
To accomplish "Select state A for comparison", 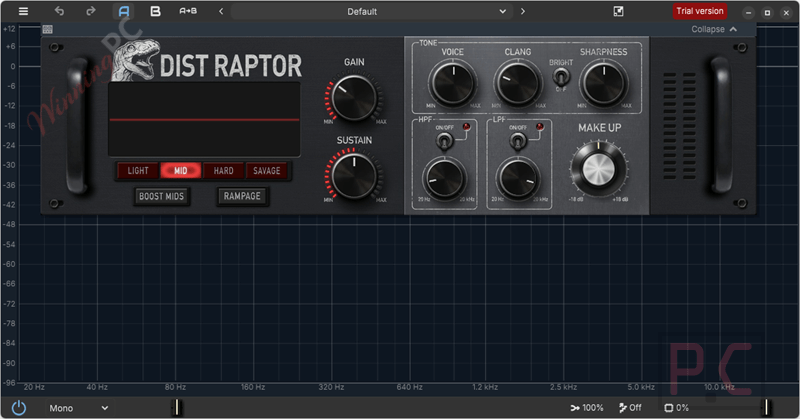I will pos(123,11).
